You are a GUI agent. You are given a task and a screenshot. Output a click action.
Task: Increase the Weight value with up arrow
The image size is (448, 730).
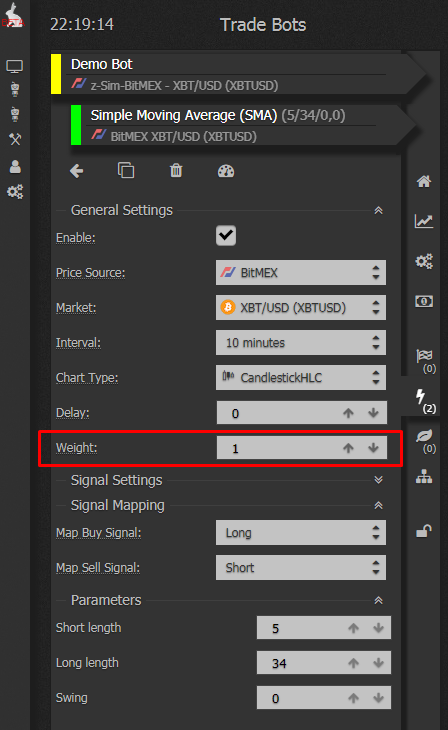pos(348,448)
